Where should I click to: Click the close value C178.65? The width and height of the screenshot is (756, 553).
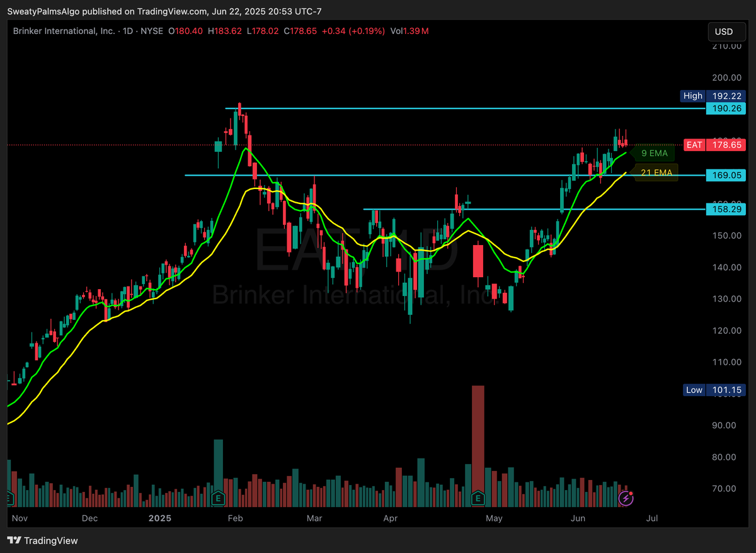(x=299, y=30)
